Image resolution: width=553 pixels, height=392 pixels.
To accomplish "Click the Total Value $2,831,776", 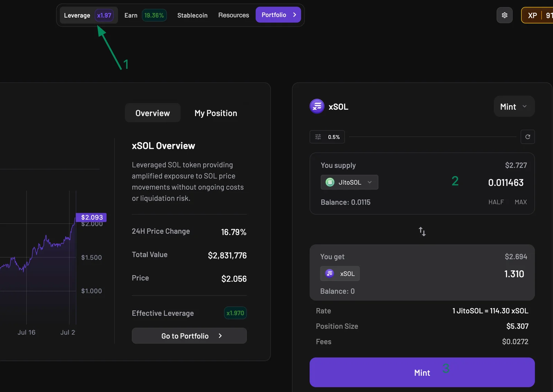I will click(x=227, y=255).
